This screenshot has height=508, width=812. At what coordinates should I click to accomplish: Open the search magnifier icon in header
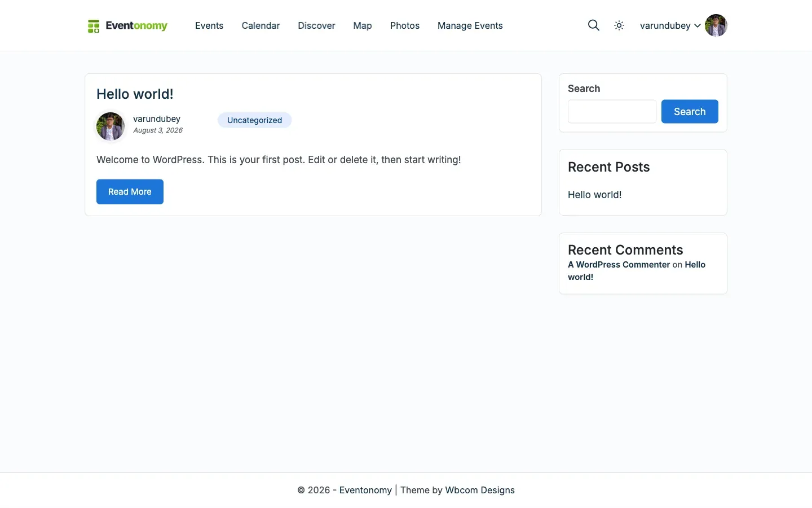click(x=593, y=25)
